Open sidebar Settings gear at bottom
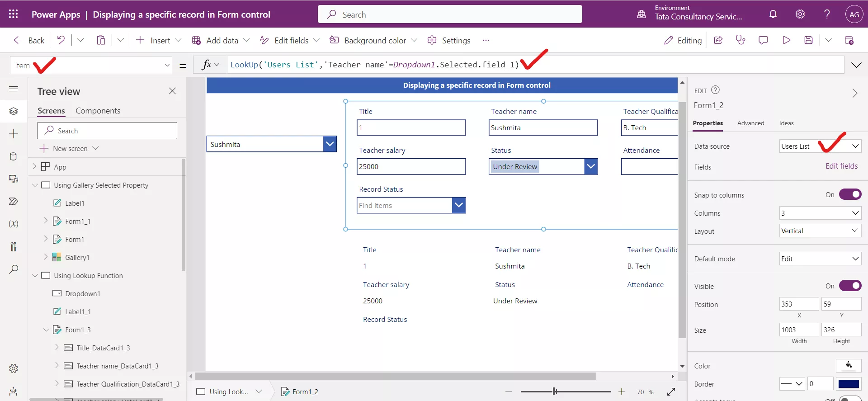 [x=14, y=368]
